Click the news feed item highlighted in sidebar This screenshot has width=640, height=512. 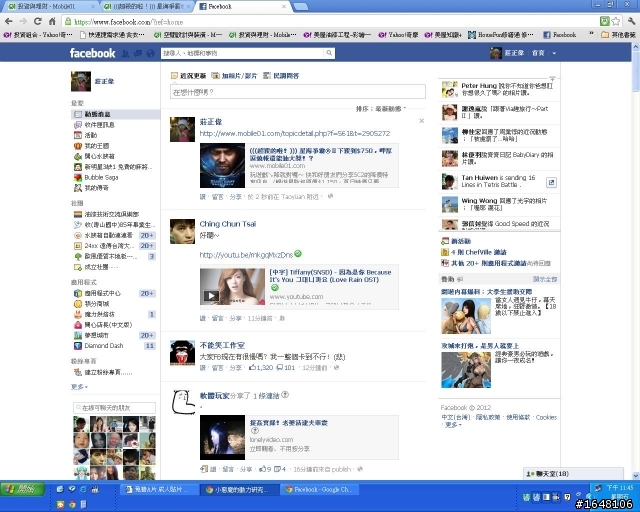click(115, 114)
